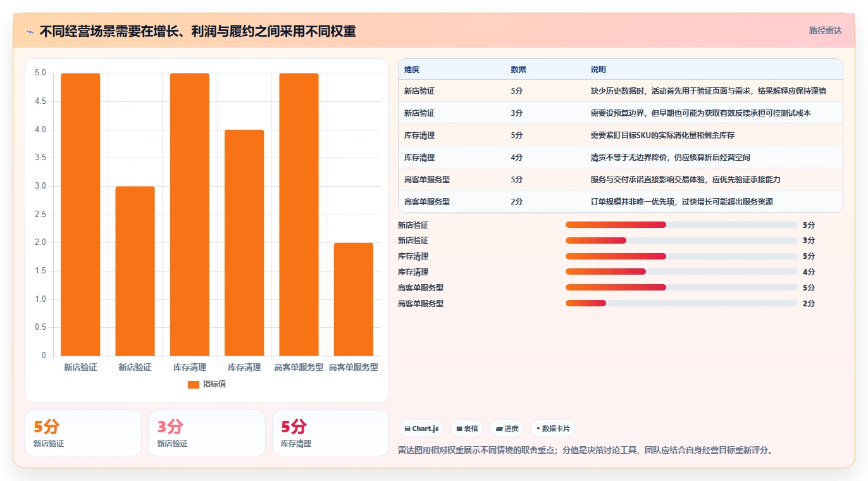Click the 新店验证 bar reaching 5.0

pyautogui.click(x=80, y=215)
